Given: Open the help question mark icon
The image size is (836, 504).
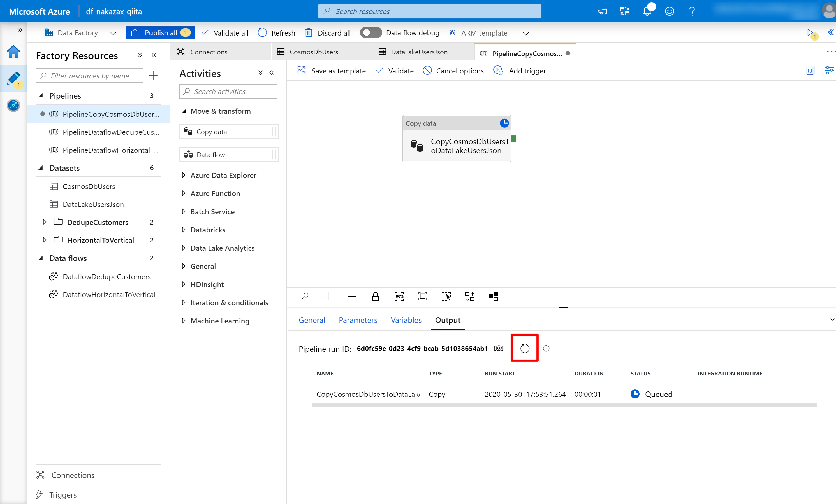Looking at the screenshot, I should coord(692,11).
